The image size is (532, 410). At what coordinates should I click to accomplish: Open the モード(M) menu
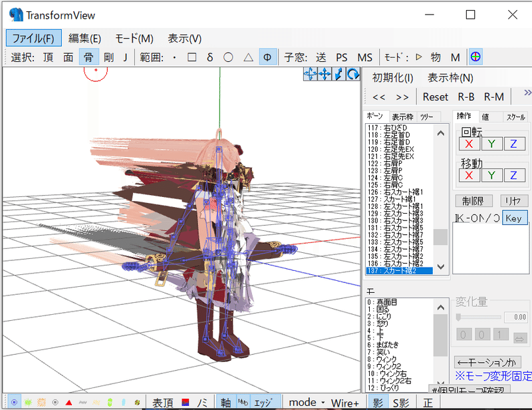coord(134,39)
